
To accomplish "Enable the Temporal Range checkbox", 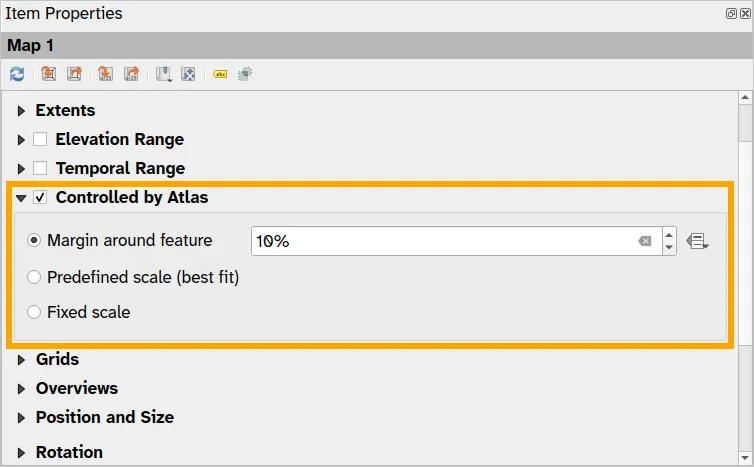I will (x=40, y=168).
